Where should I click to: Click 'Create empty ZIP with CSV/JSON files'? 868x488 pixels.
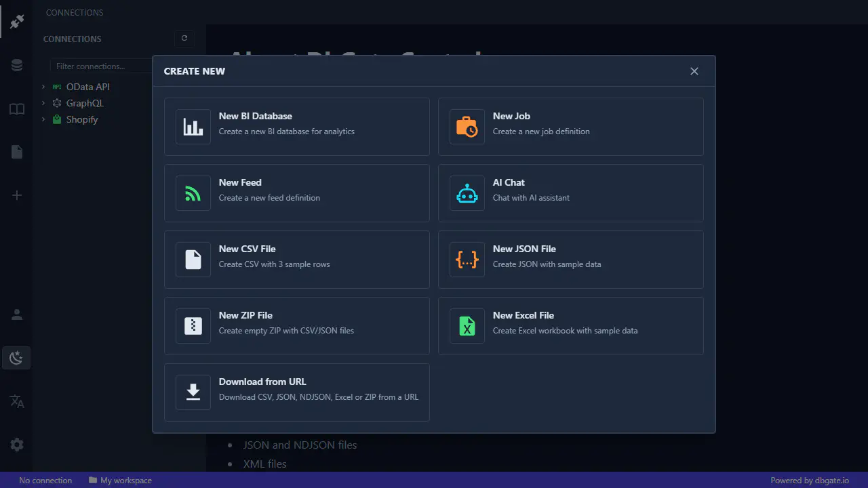pos(286,331)
